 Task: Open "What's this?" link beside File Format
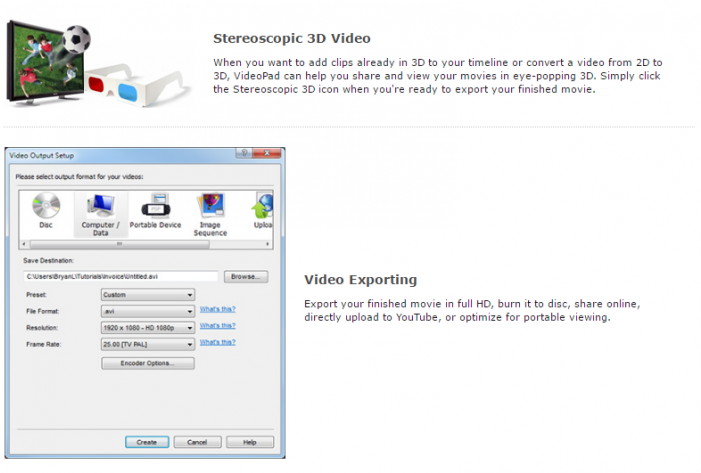[x=217, y=310]
